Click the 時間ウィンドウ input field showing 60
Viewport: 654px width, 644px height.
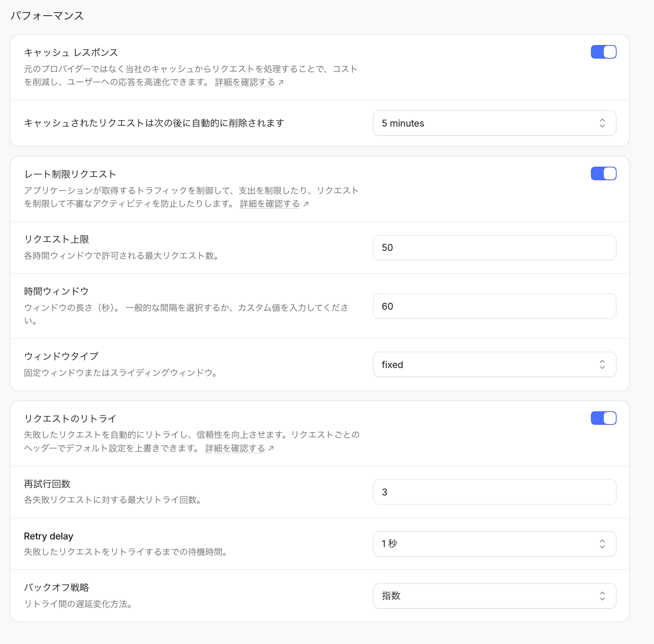(x=494, y=306)
